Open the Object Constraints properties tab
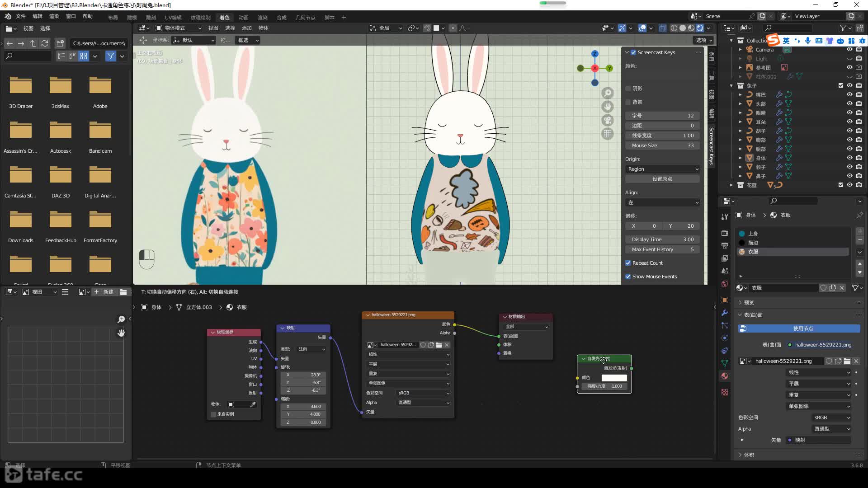This screenshot has width=868, height=488. [x=725, y=351]
